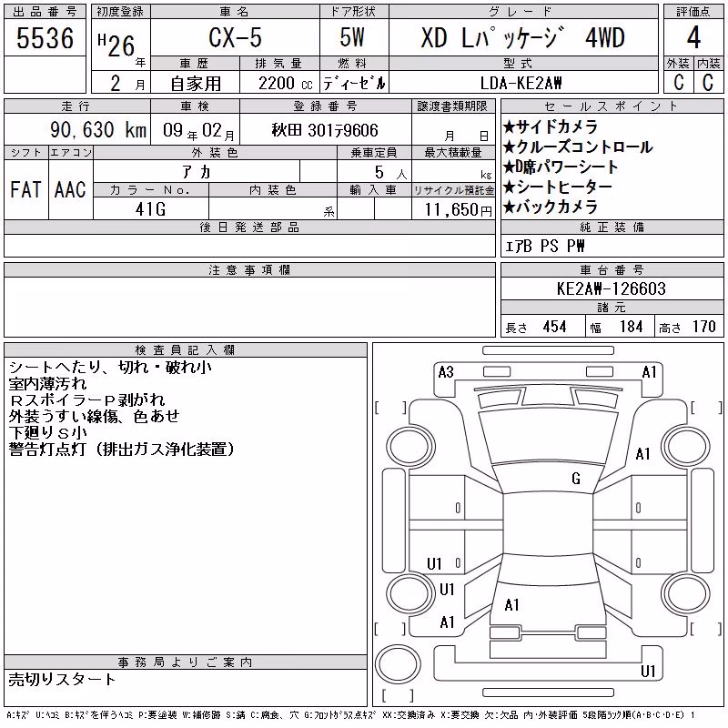
Task: Click the spare tire circle on diagram
Action: pyautogui.click(x=398, y=664)
